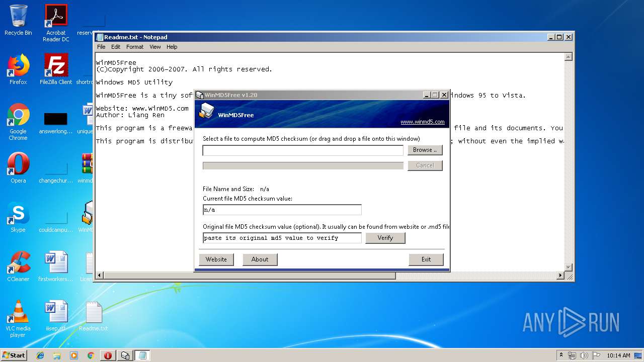Open Opera from the taskbar

tap(108, 355)
